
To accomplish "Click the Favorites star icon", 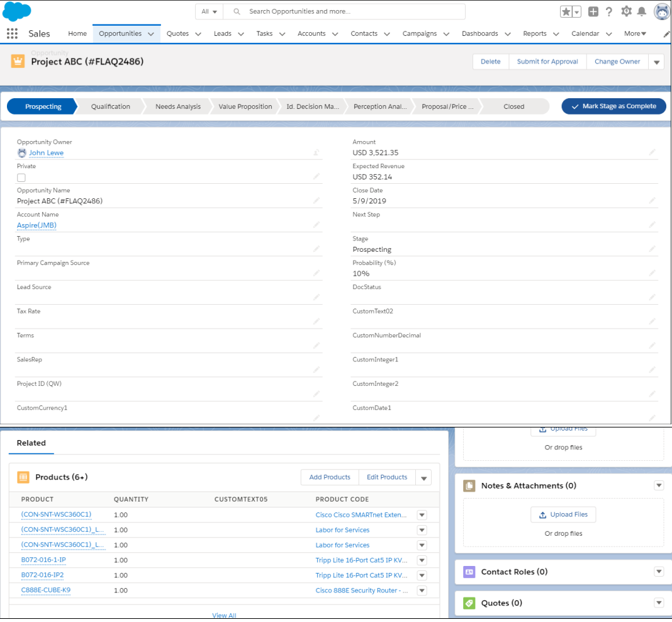I will click(566, 12).
